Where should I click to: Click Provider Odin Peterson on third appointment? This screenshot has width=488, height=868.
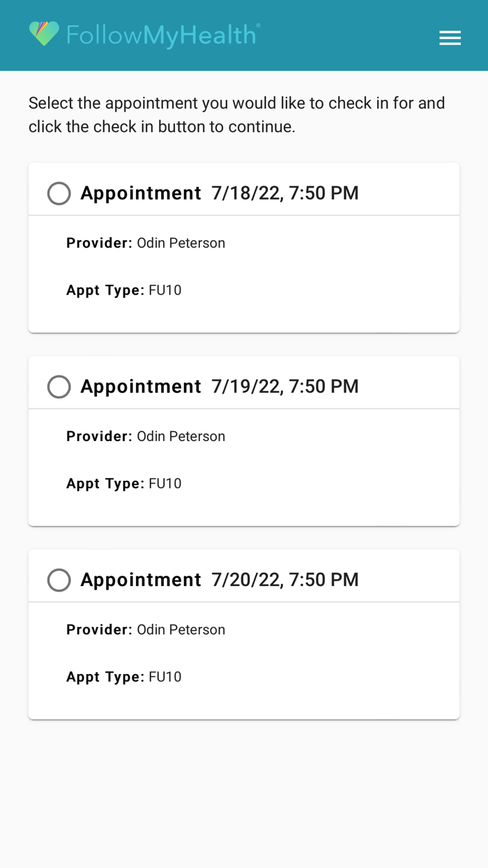tap(145, 629)
